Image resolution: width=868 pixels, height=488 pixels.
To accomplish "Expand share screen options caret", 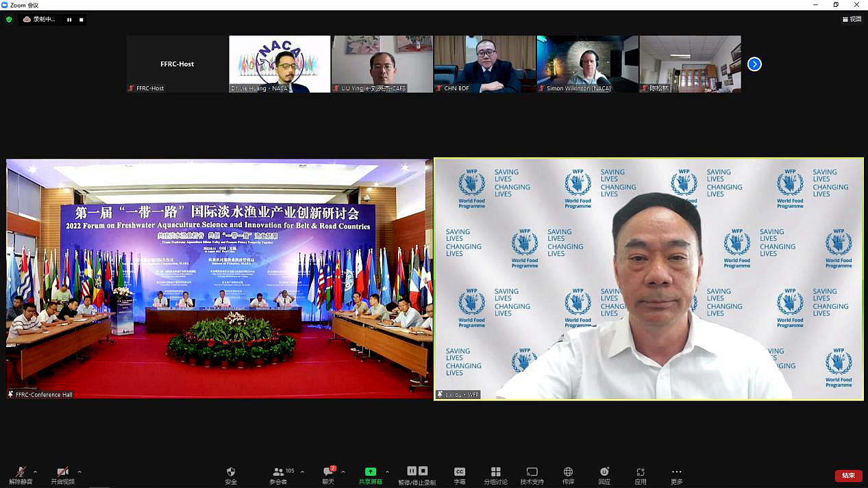I will click(387, 472).
